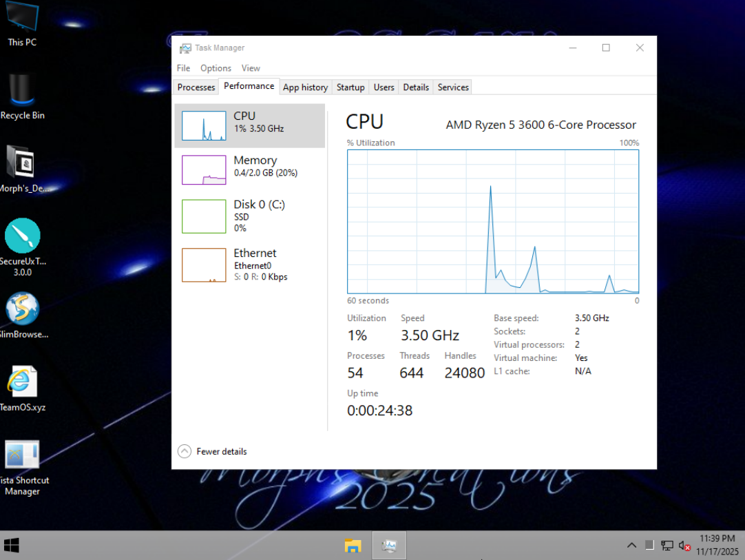Click the Handles value 24080
745x560 pixels.
click(x=464, y=373)
